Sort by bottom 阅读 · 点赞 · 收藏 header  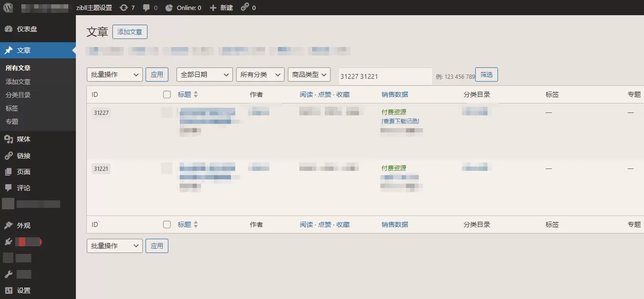point(324,224)
